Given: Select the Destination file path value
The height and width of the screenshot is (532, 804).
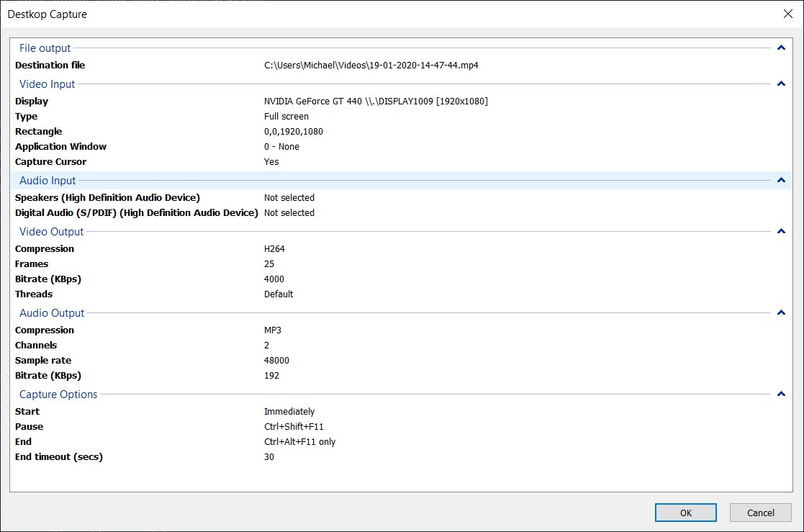Looking at the screenshot, I should click(371, 66).
